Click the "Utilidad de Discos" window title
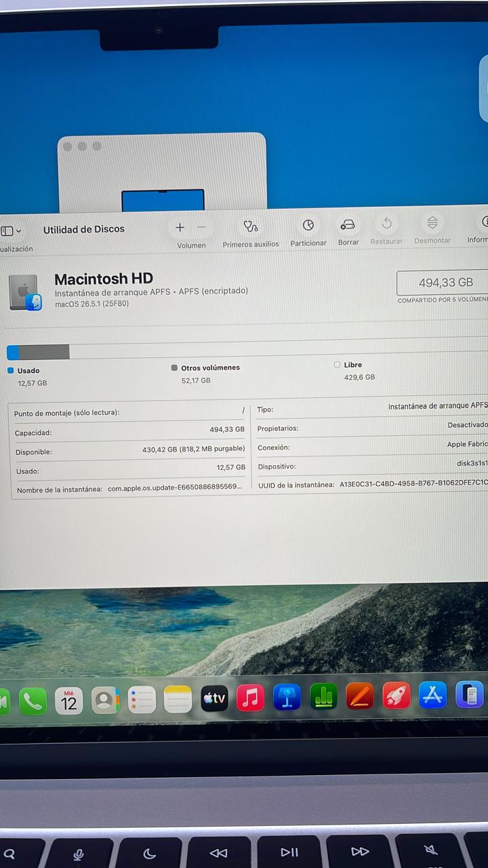 tap(84, 229)
